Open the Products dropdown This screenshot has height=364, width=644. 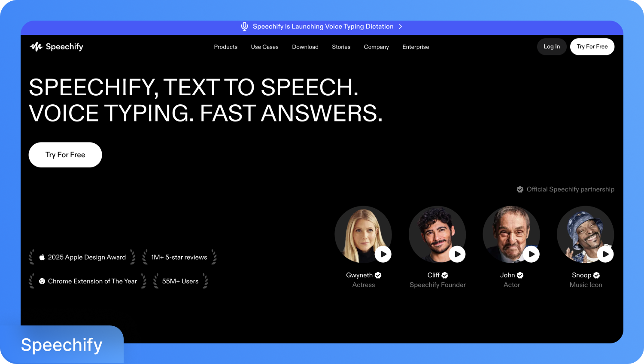(225, 47)
